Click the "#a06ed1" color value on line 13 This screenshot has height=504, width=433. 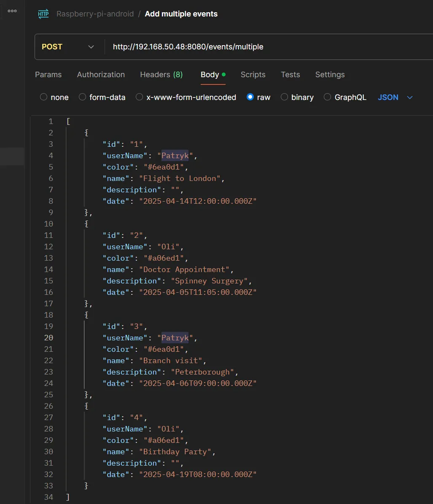tap(164, 258)
